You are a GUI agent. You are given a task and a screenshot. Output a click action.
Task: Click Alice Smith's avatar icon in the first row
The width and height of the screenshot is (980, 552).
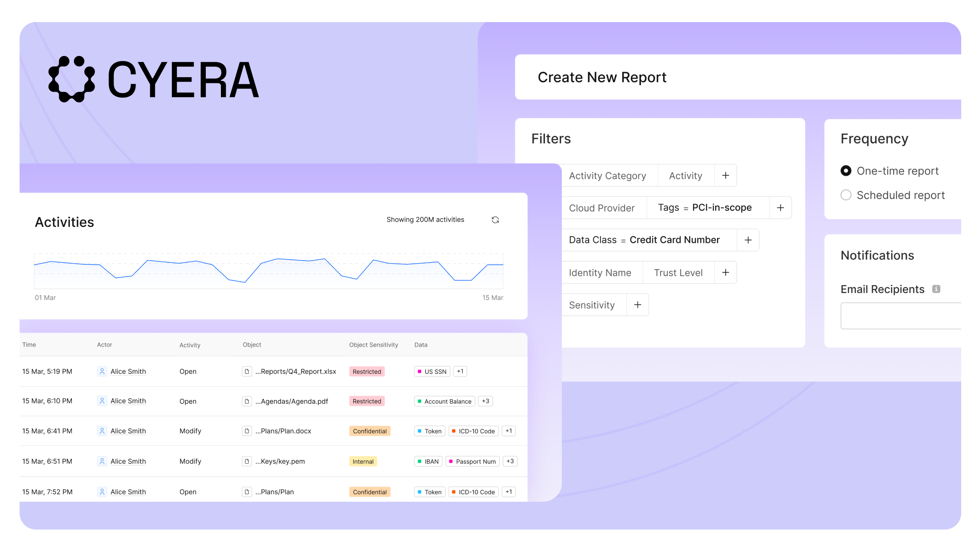(x=102, y=371)
